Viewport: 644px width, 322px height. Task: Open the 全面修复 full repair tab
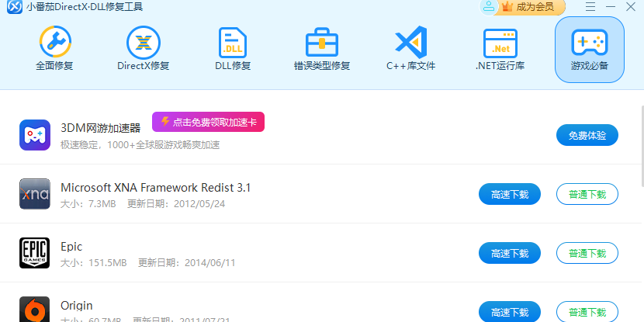pyautogui.click(x=54, y=50)
